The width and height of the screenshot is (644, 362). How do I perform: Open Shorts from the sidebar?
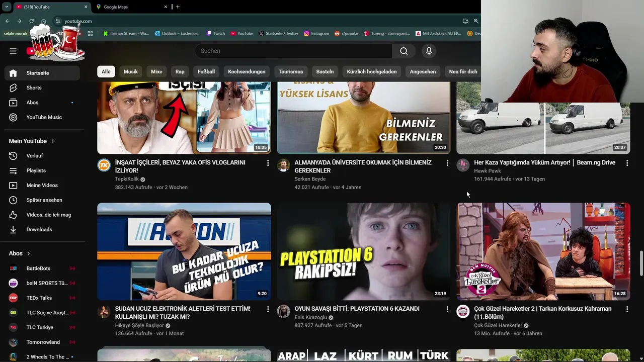click(42, 87)
